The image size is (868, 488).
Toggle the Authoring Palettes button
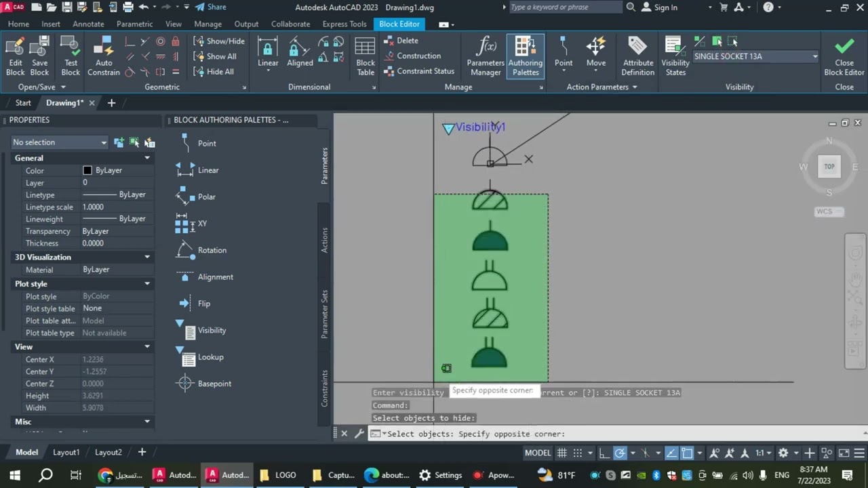click(x=525, y=57)
